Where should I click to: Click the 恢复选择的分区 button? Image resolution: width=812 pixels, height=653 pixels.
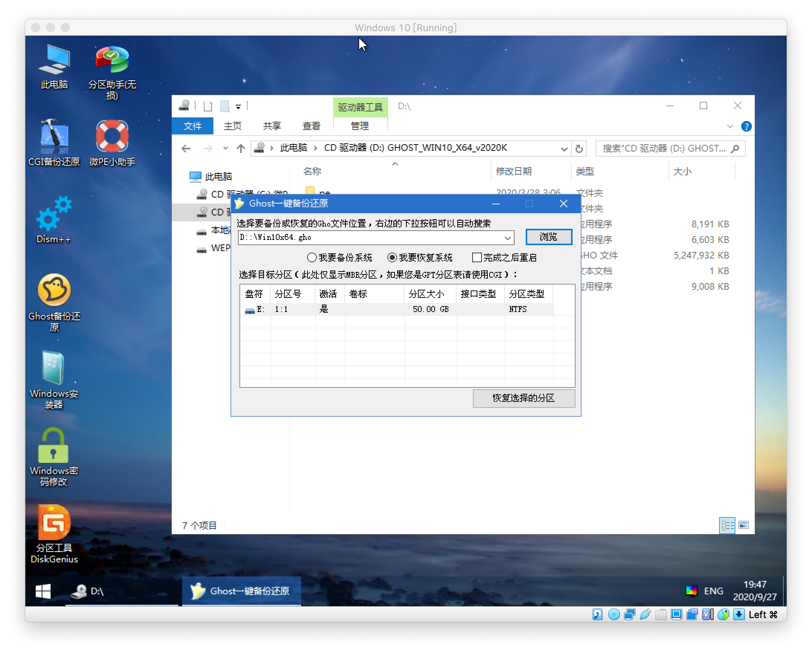coord(523,398)
